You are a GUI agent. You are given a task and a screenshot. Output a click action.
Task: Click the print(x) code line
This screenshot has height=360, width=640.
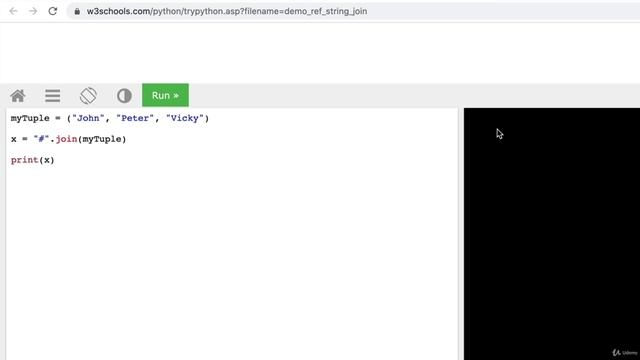[x=33, y=160]
